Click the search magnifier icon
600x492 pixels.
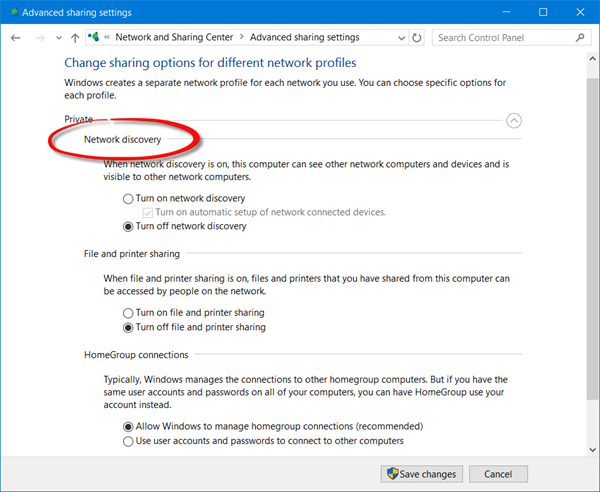580,37
